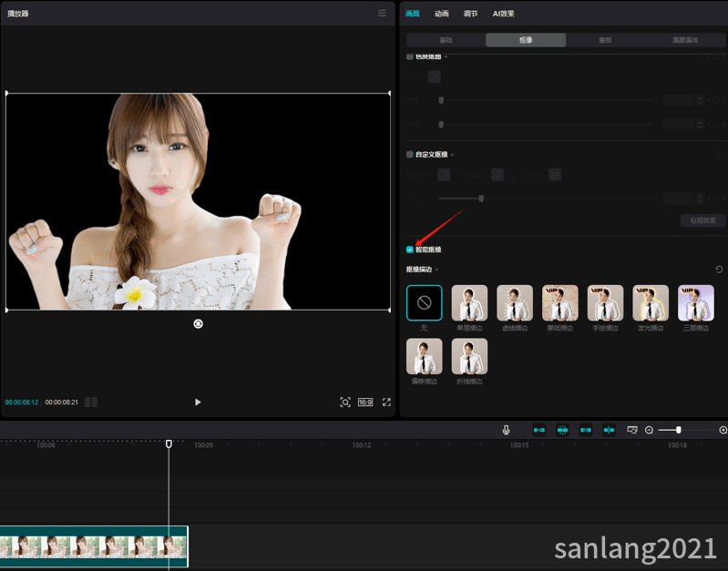The height and width of the screenshot is (571, 728).
Task: Toggle preview axis on timeline
Action: (x=609, y=430)
